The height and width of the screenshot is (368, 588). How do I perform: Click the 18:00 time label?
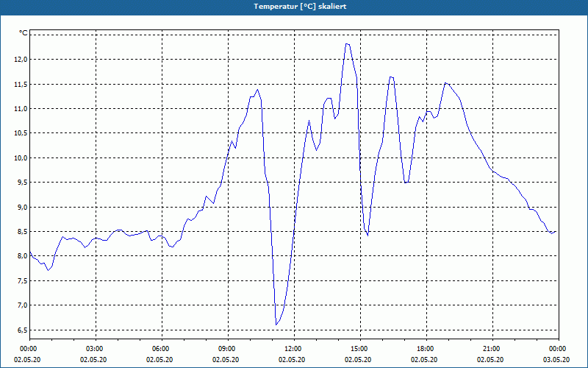[426, 349]
